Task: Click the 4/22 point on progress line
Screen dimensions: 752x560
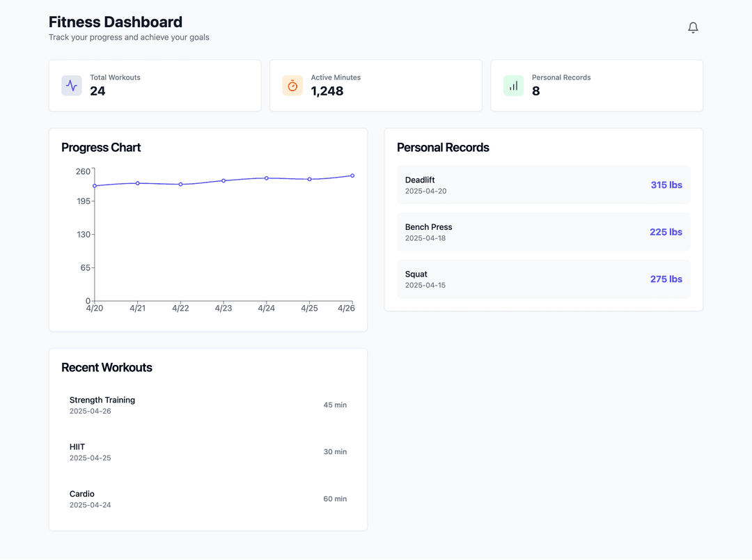Action: 180,185
